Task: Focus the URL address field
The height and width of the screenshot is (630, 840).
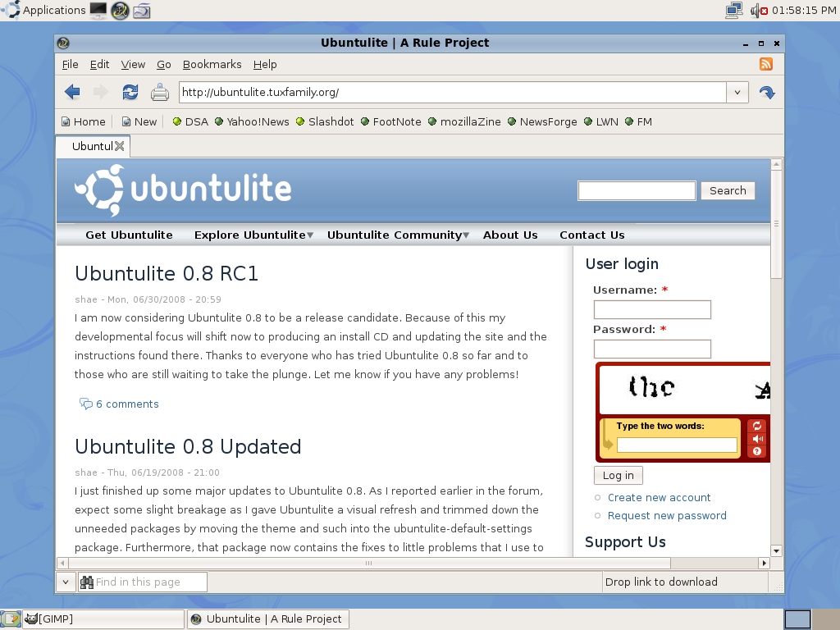Action: (453, 92)
